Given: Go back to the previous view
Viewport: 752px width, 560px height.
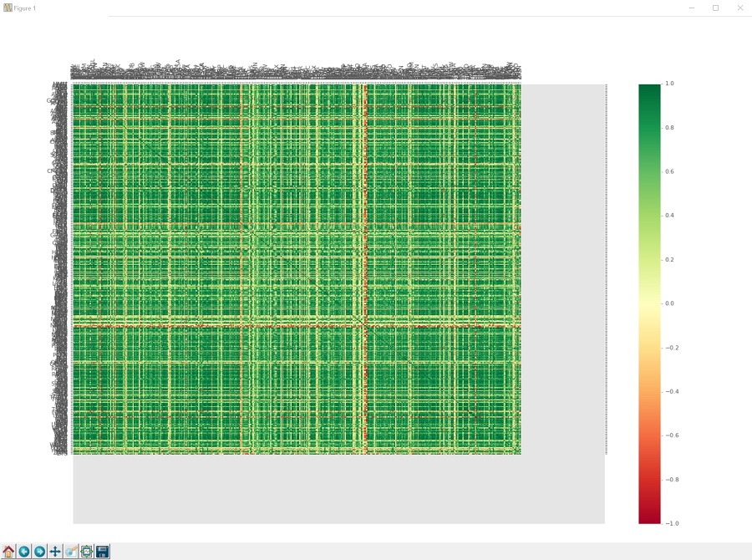Looking at the screenshot, I should (24, 551).
